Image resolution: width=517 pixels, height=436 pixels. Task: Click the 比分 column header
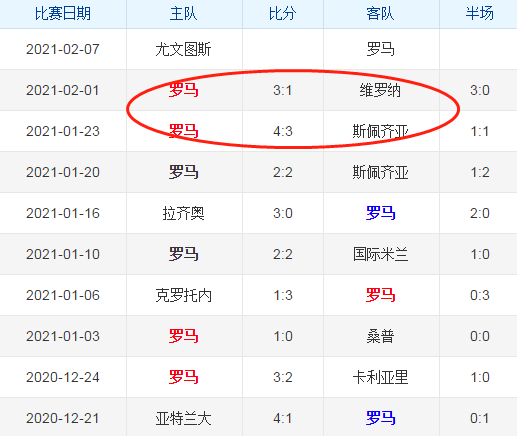pyautogui.click(x=283, y=14)
